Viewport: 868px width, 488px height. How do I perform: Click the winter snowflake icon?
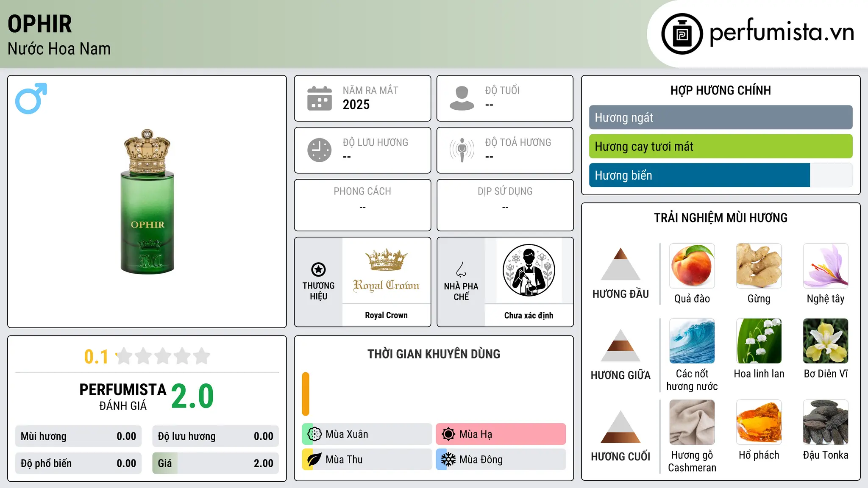pos(448,459)
